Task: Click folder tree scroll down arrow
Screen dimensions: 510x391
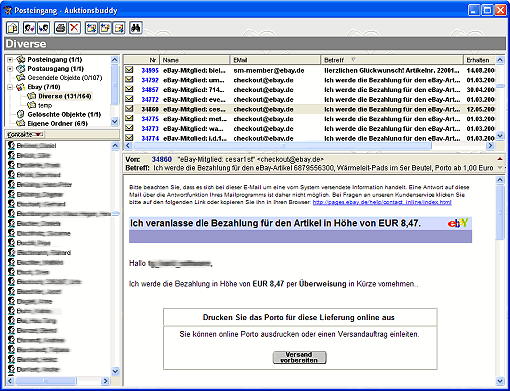Action: point(114,121)
